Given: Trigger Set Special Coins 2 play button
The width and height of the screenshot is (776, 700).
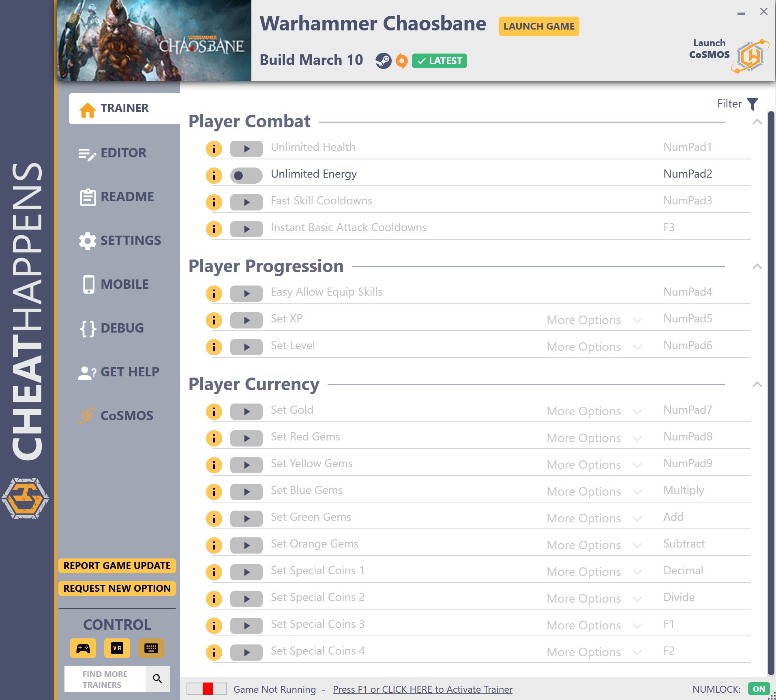Looking at the screenshot, I should 247,599.
